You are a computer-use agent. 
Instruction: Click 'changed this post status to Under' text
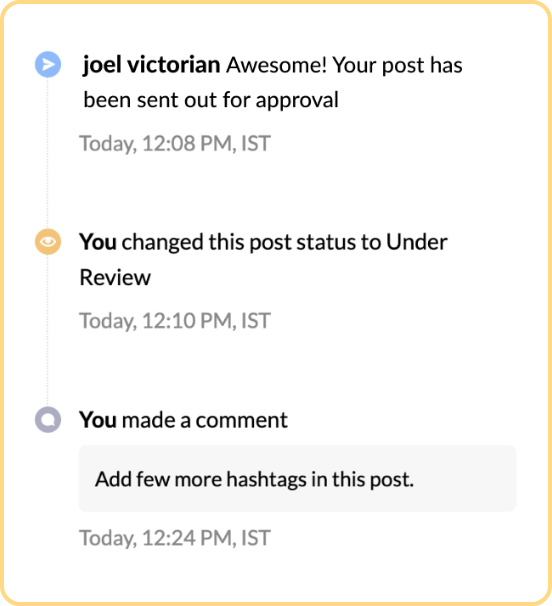285,243
